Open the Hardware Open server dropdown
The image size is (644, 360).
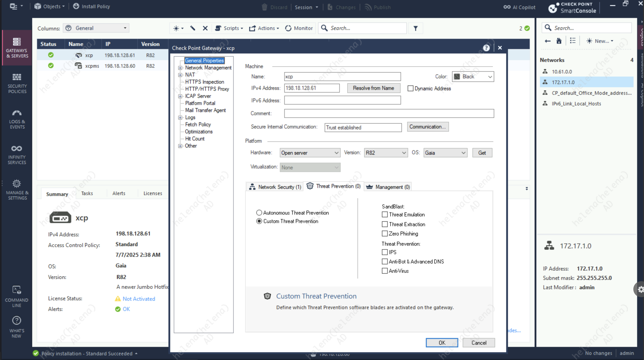[x=310, y=153]
